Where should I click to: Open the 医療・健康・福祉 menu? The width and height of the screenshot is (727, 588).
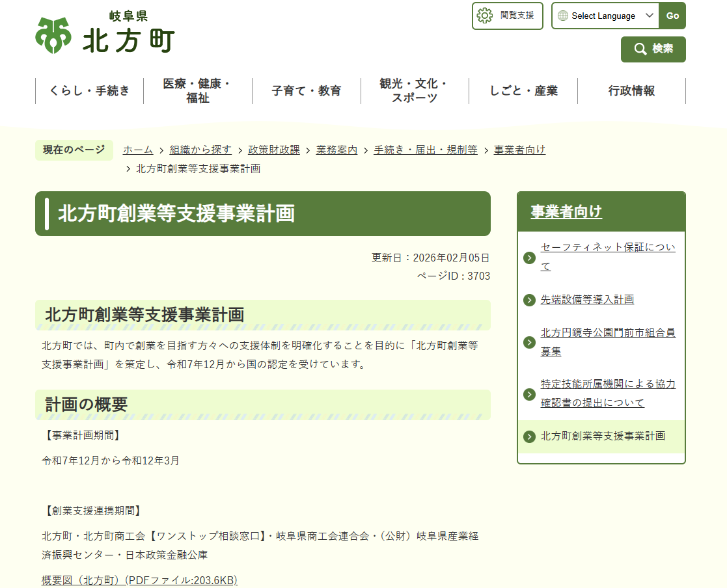[x=198, y=91]
